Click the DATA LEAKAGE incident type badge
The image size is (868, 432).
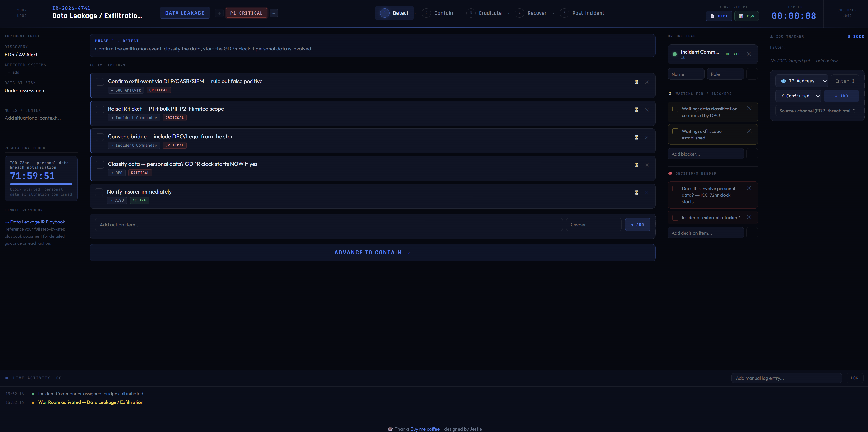185,13
